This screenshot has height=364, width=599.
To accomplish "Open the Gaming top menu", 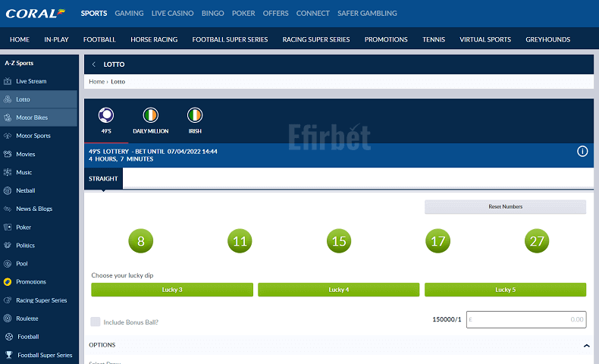I will click(129, 14).
